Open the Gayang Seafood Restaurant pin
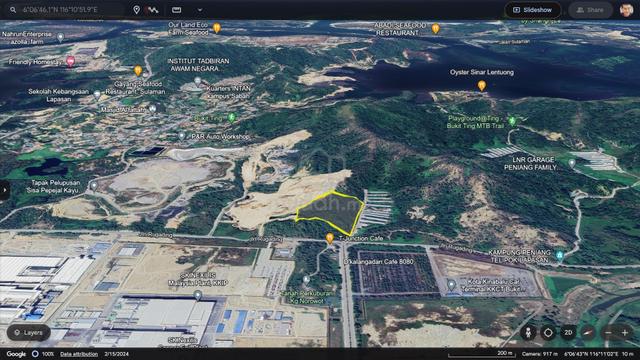 coord(138,71)
